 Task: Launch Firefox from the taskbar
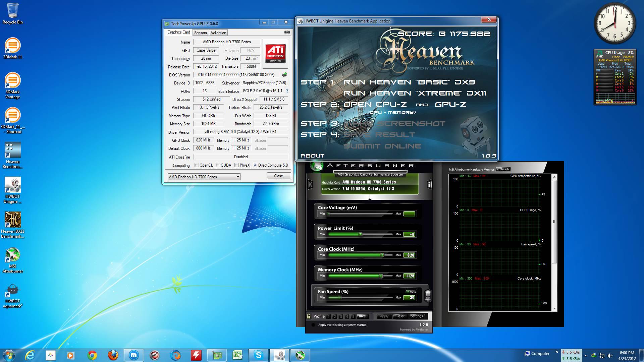click(113, 355)
